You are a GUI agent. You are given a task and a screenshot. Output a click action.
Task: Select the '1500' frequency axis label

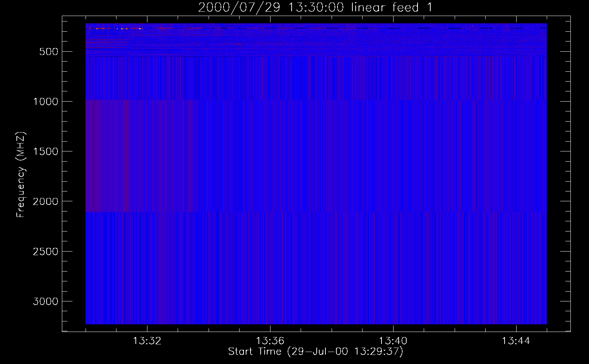[46, 151]
